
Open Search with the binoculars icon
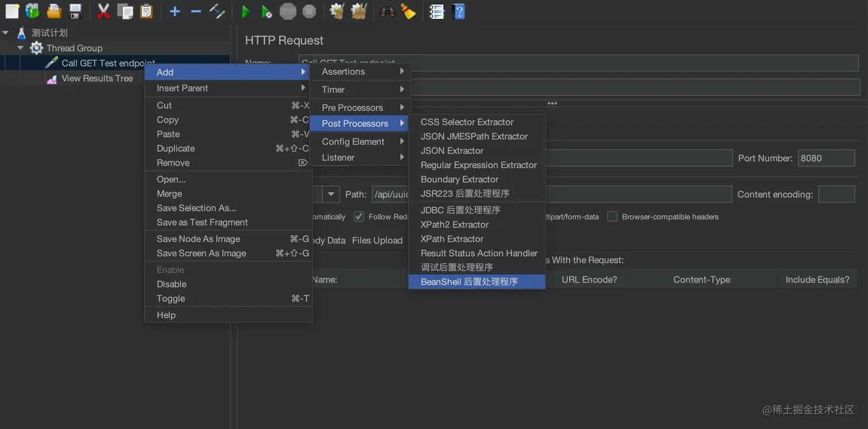click(x=387, y=11)
